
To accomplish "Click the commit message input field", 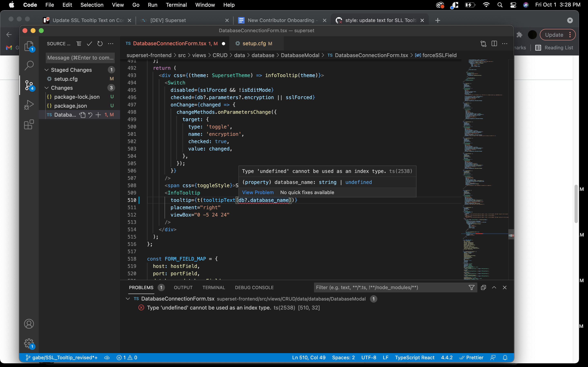I will (80, 58).
